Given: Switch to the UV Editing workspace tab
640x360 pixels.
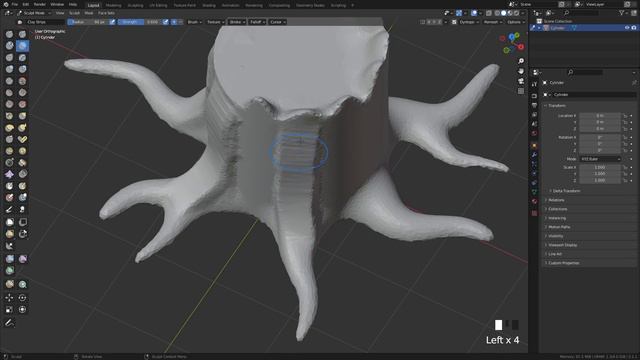Looking at the screenshot, I should pyautogui.click(x=158, y=5).
